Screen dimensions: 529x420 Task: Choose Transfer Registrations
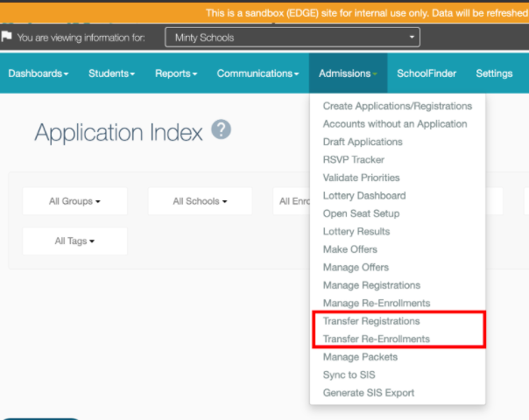pos(371,321)
